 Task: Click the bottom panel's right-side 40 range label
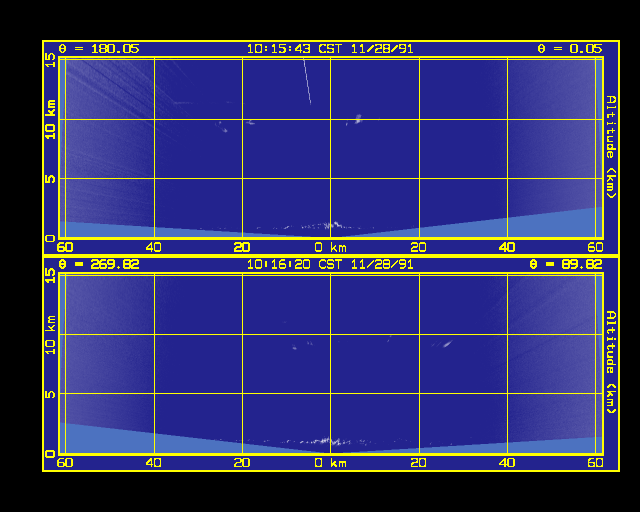click(x=507, y=463)
